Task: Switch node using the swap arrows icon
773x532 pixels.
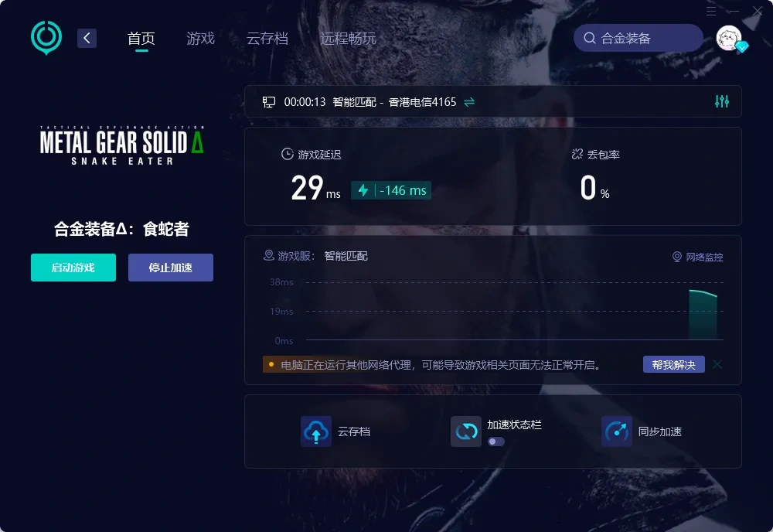Action: click(469, 101)
